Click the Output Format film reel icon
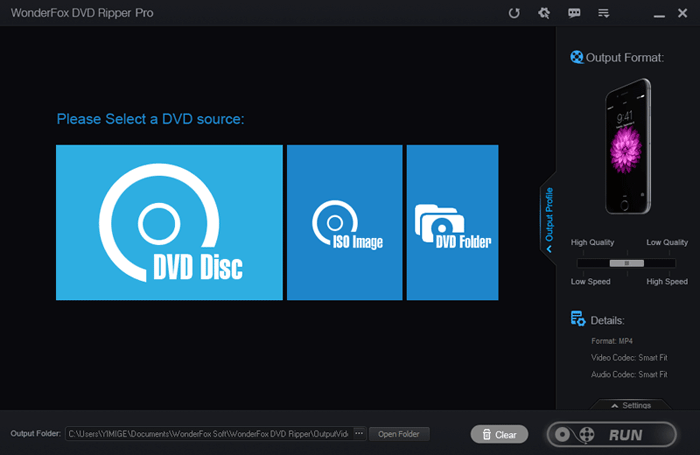Screen dimensions: 700x455 pyautogui.click(x=576, y=57)
